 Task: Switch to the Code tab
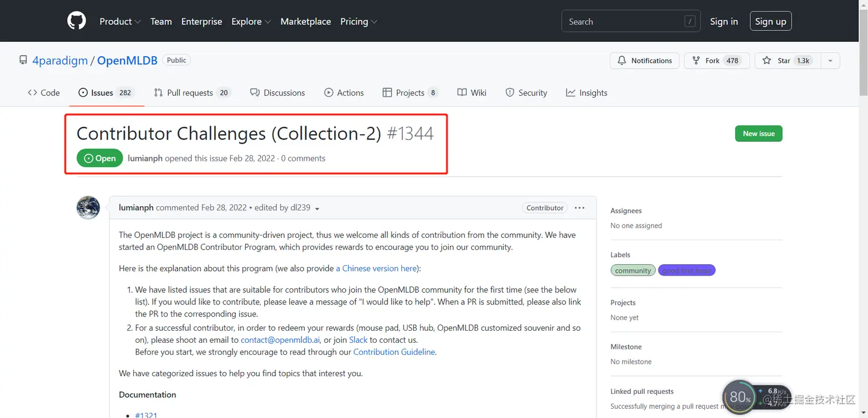click(x=44, y=92)
